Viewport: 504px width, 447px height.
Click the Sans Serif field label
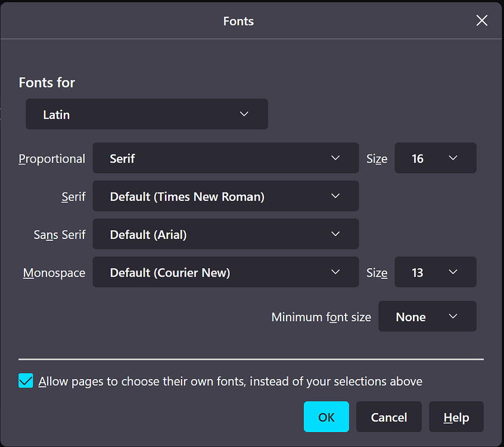(60, 235)
